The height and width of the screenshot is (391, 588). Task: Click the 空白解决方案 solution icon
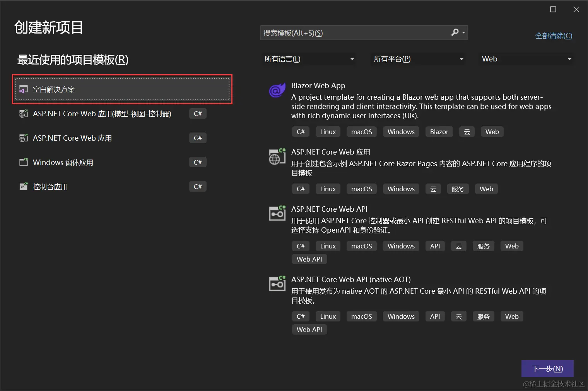click(24, 89)
